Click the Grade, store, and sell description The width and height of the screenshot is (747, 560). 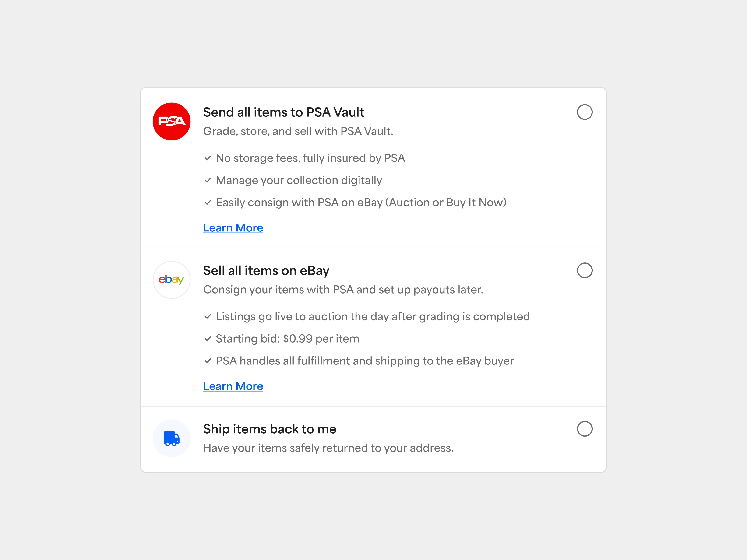click(298, 131)
